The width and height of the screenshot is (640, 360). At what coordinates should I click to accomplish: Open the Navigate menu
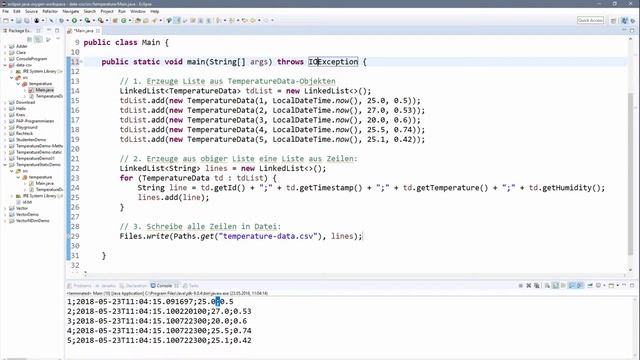point(71,11)
